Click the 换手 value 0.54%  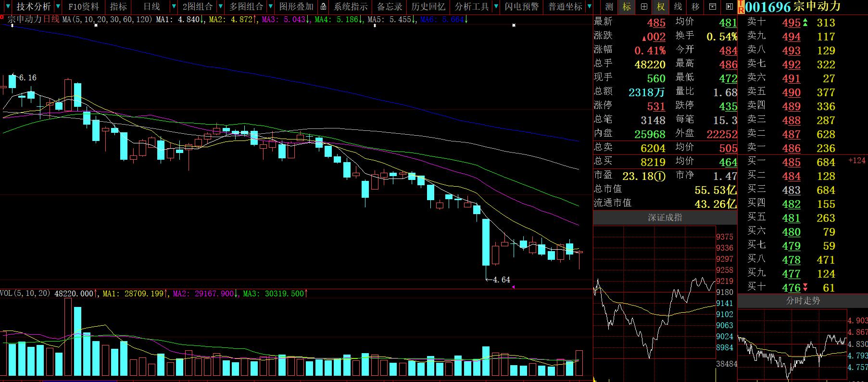[x=721, y=37]
